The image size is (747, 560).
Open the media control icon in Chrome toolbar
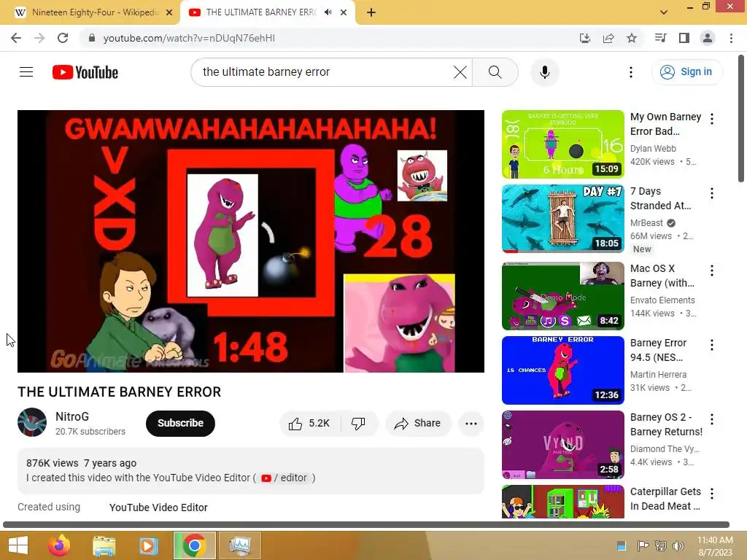pyautogui.click(x=661, y=38)
